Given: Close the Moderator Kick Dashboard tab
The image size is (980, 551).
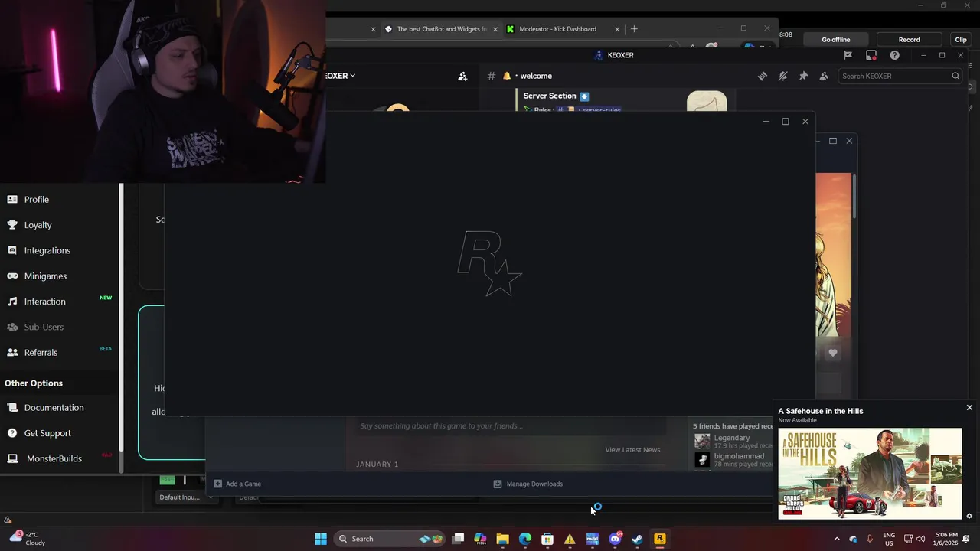Looking at the screenshot, I should tap(617, 29).
